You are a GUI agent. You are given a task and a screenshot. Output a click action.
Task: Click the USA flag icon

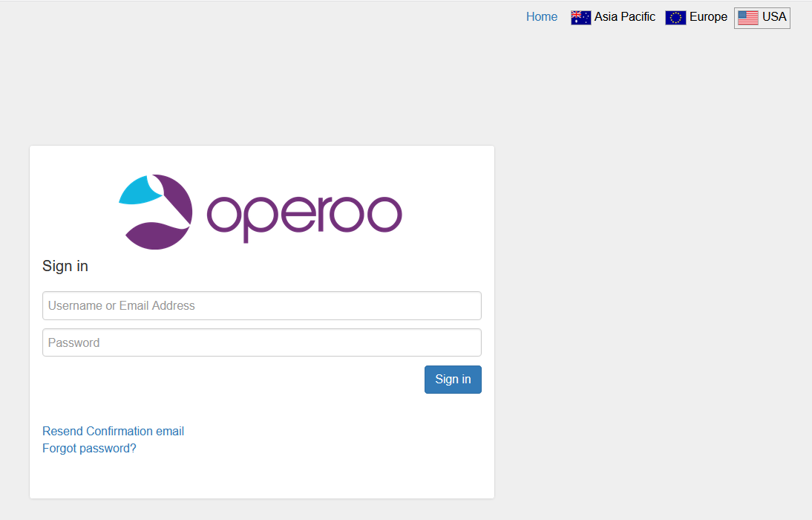click(x=747, y=18)
